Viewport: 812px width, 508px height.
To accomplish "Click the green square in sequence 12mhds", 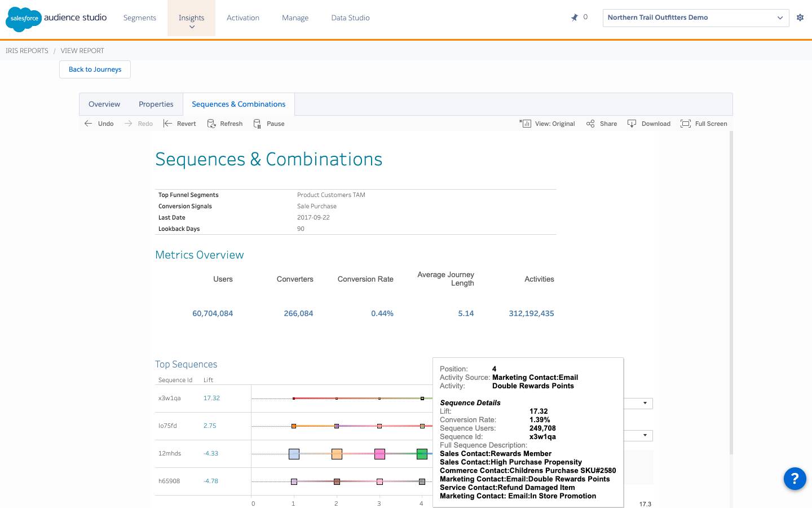I will tap(422, 454).
